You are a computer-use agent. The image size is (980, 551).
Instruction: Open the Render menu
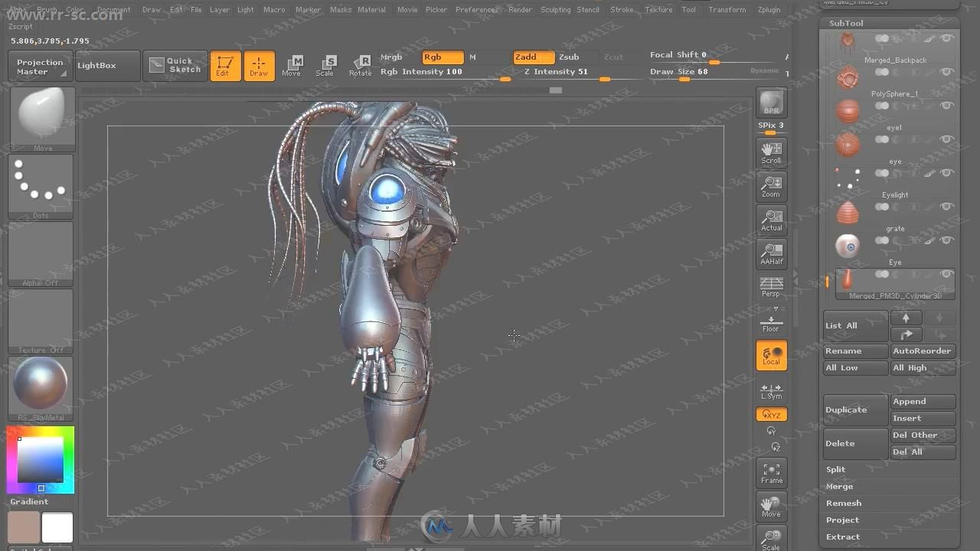[x=520, y=10]
